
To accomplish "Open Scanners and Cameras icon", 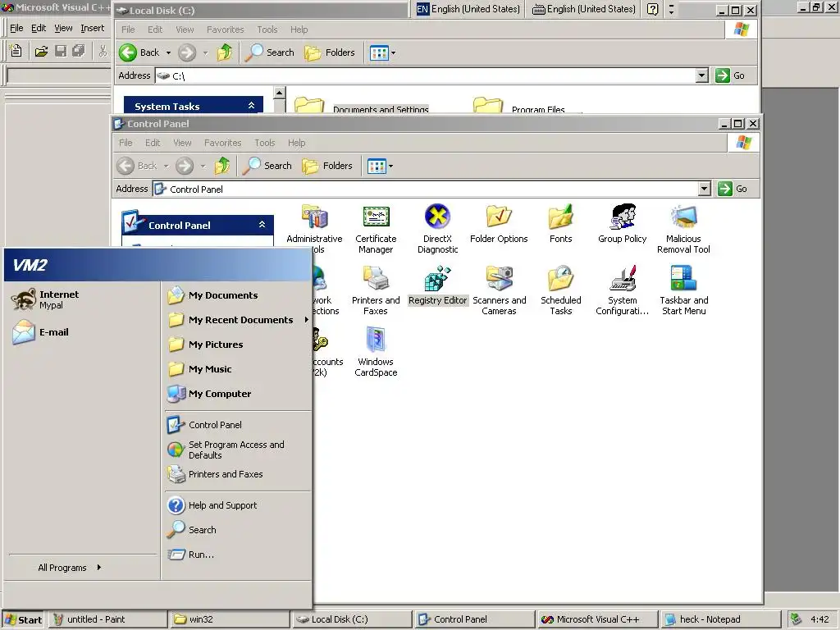I will [x=499, y=290].
